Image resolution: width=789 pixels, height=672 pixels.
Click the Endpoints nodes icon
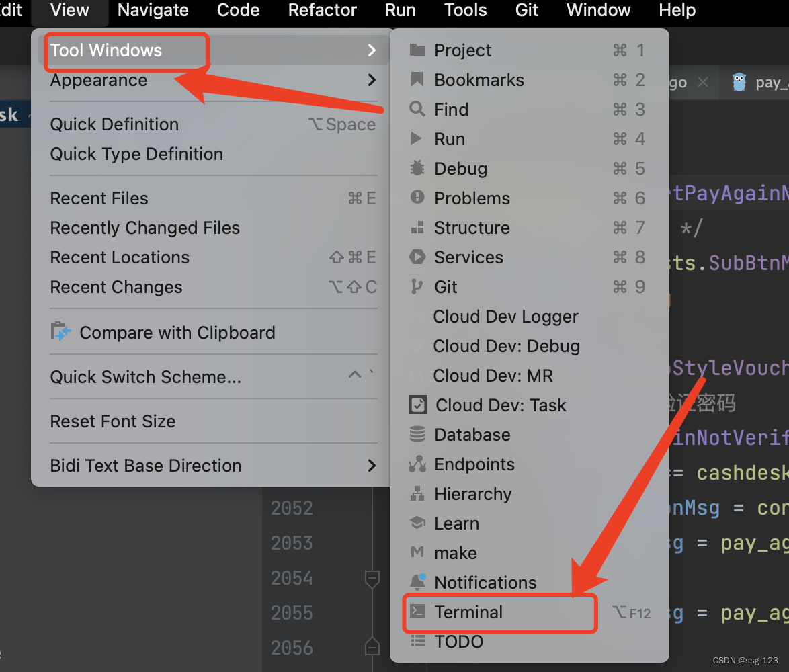coord(417,464)
